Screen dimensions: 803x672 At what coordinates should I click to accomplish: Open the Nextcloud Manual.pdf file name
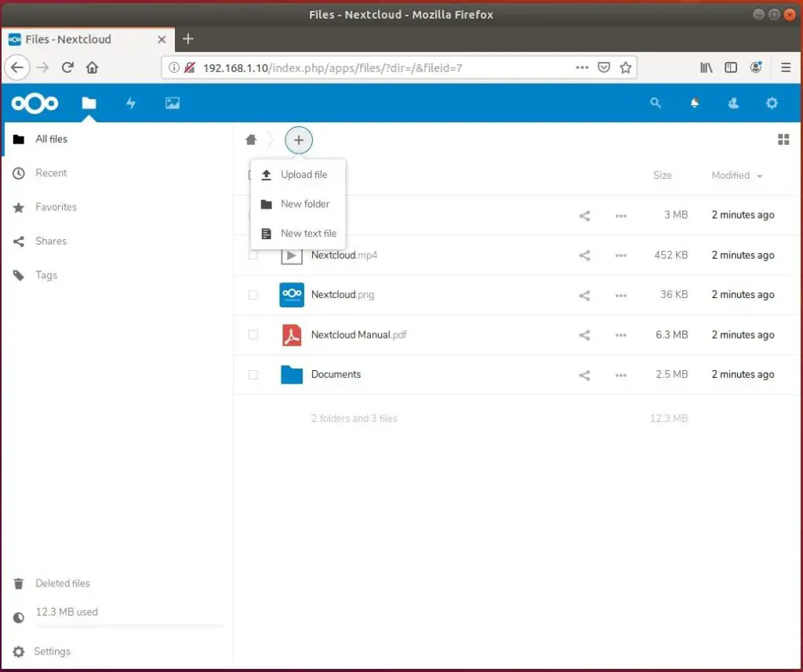(358, 335)
